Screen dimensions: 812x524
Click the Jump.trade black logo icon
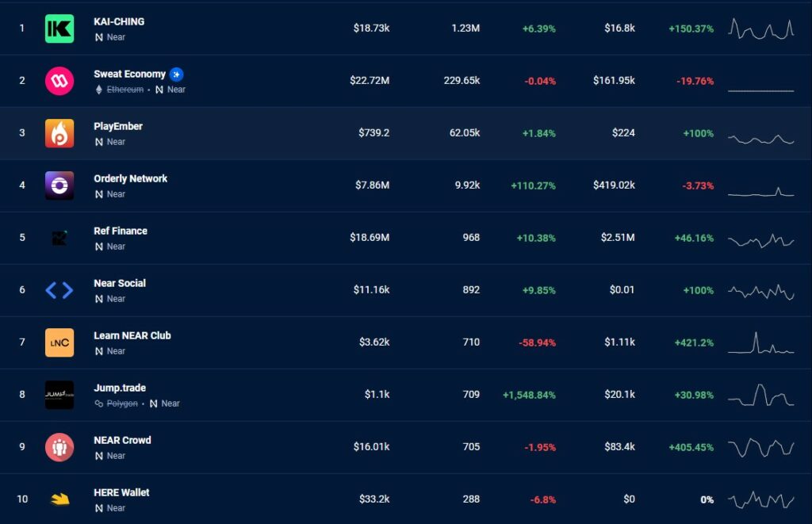click(x=59, y=395)
